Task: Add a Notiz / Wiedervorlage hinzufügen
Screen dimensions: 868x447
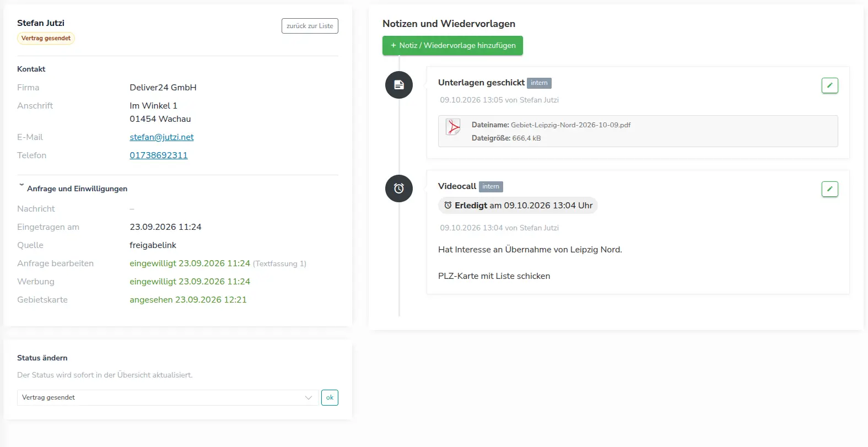Action: click(x=452, y=45)
